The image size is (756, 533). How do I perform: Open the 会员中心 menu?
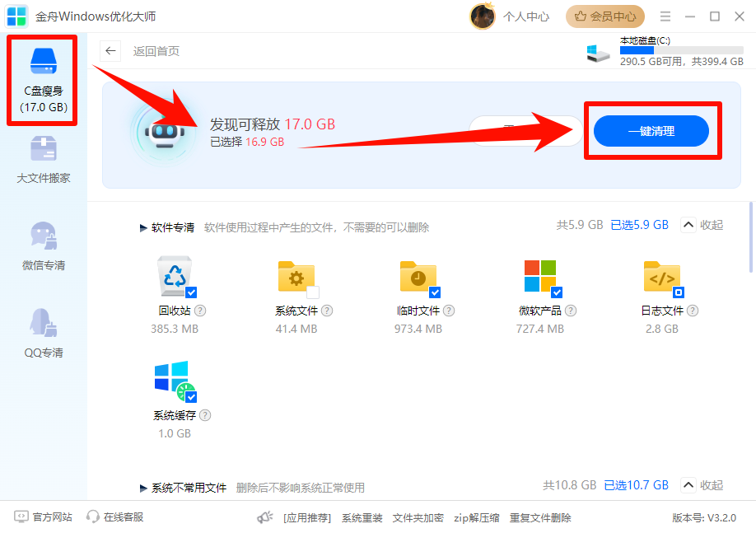(605, 16)
